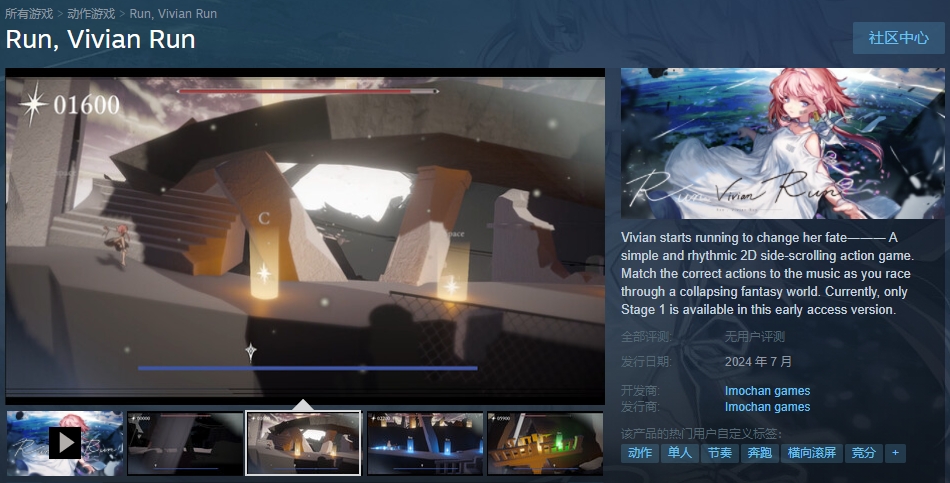This screenshot has width=950, height=483.
Task: Click the plus button to add tags
Action: coord(895,453)
